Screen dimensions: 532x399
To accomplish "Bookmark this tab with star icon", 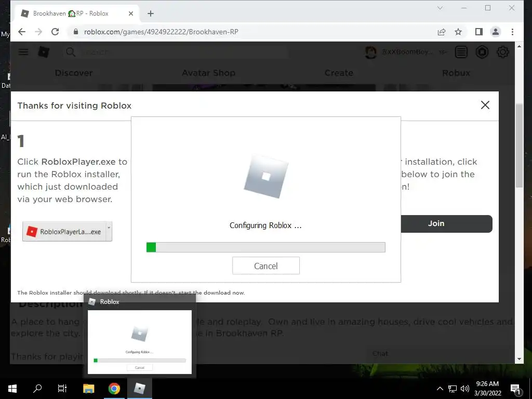I will (458, 32).
